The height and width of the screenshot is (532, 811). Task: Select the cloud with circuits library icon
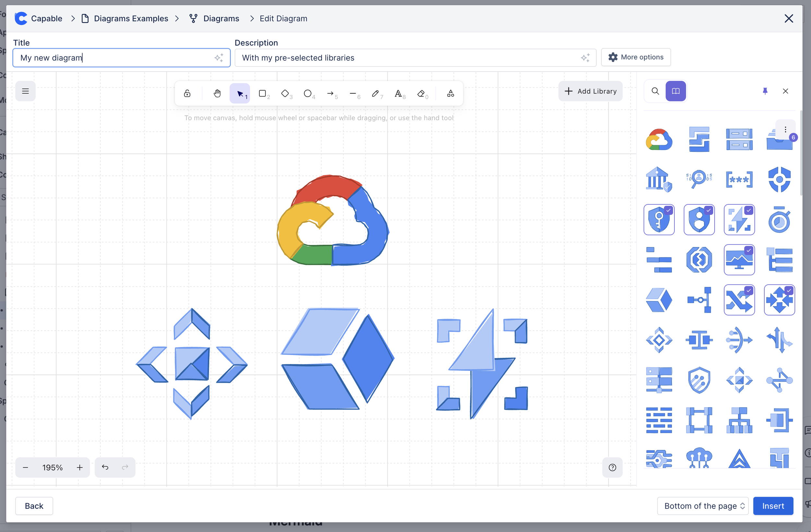click(699, 458)
